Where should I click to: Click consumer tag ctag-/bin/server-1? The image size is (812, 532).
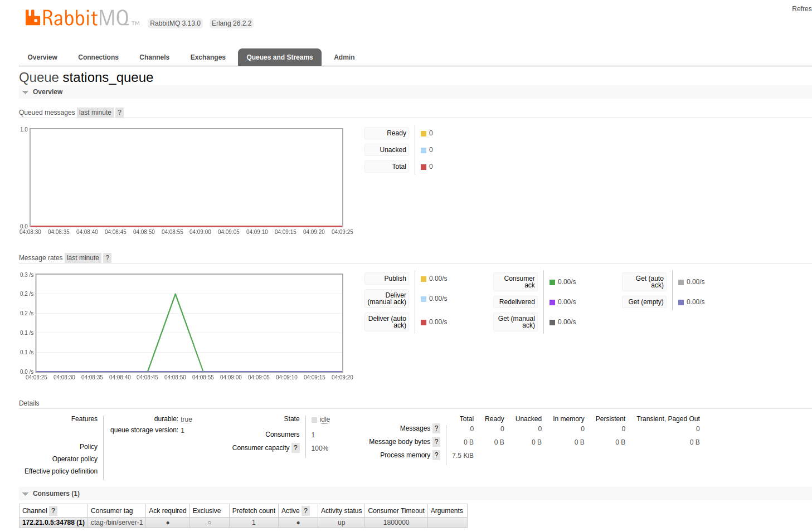point(117,523)
